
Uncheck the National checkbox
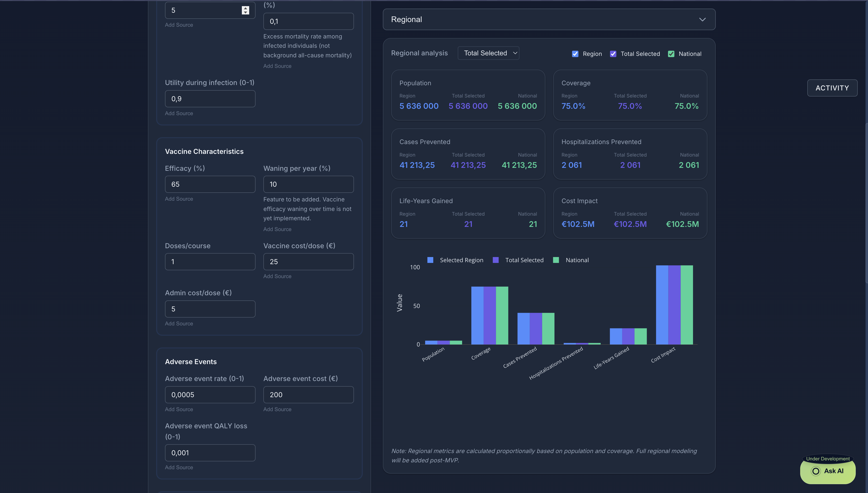671,54
